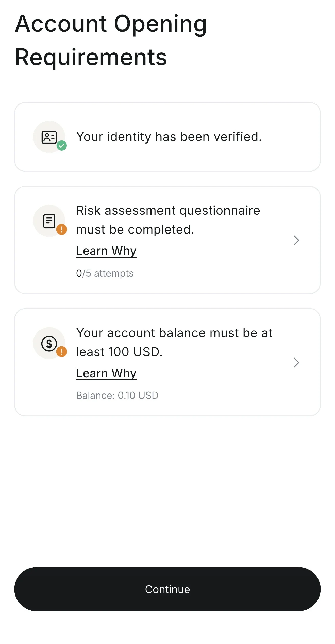Screen dimensions: 335x644
Task: Tap the orange warning badge on dollar icon
Action: 62,352
